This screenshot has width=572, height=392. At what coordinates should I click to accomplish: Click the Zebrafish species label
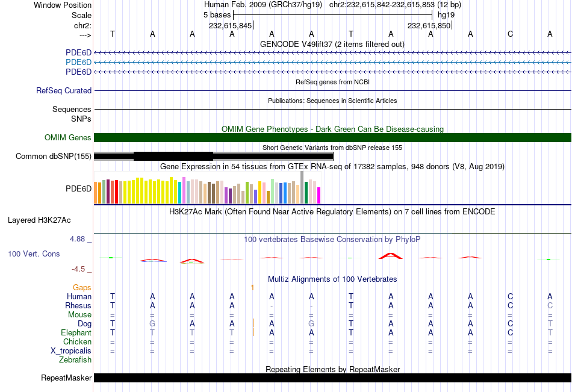pyautogui.click(x=75, y=360)
